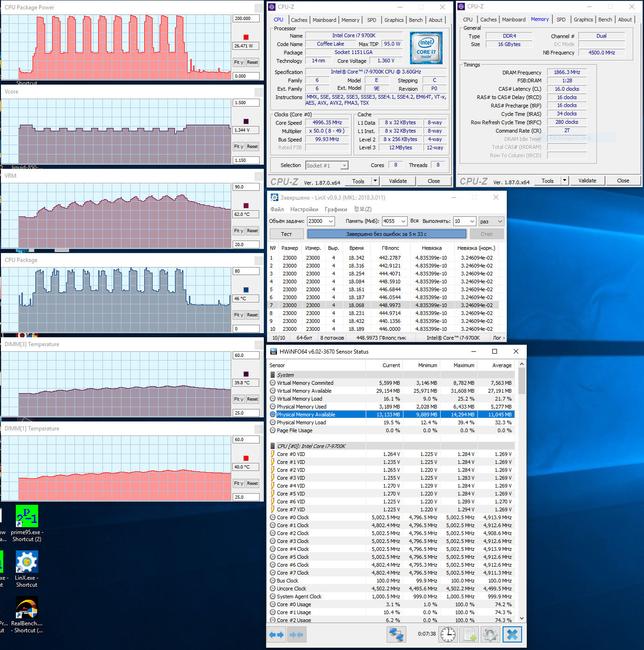
Task: Open the LinX.exe desktop shortcut
Action: point(27,562)
